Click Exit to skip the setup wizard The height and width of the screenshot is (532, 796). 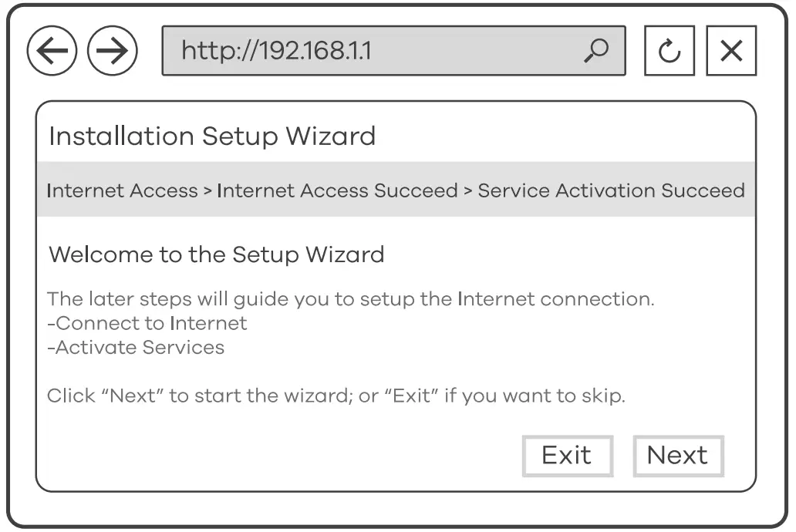(x=568, y=456)
